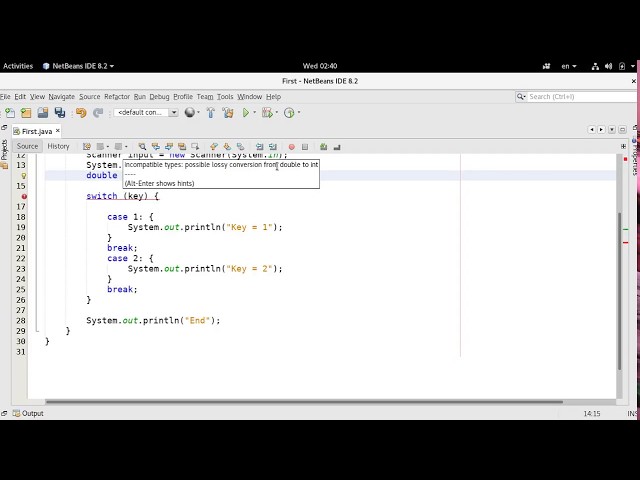Open the Team menu
The image size is (640, 480).
205,97
